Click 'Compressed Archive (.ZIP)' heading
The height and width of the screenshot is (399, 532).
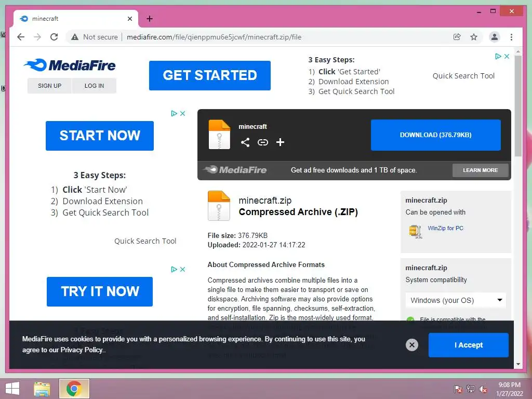point(298,212)
